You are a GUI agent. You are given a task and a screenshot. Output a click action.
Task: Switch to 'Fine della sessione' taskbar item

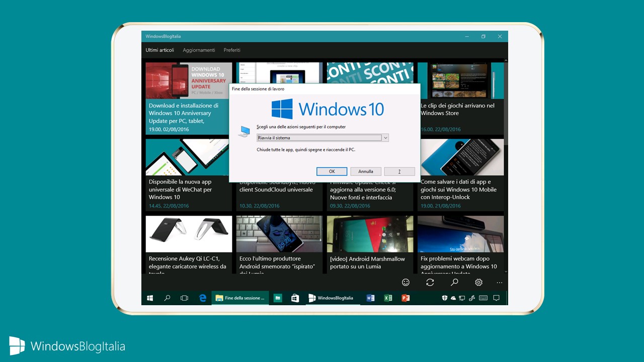(x=240, y=298)
